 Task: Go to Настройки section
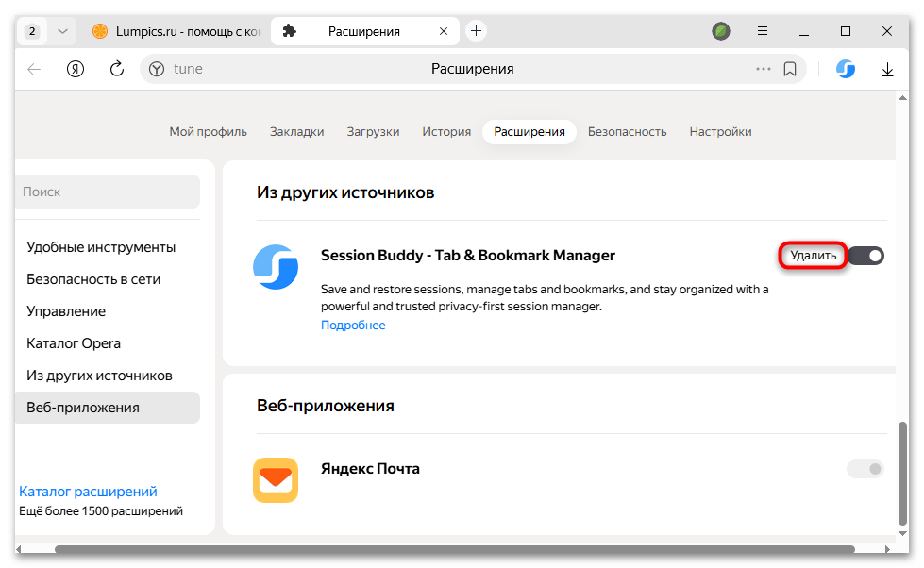tap(721, 132)
